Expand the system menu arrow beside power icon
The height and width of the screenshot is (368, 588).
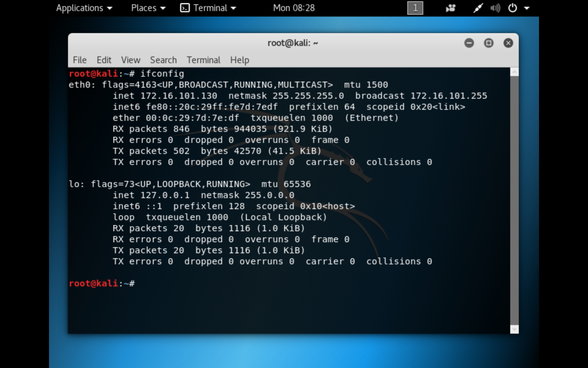click(527, 8)
